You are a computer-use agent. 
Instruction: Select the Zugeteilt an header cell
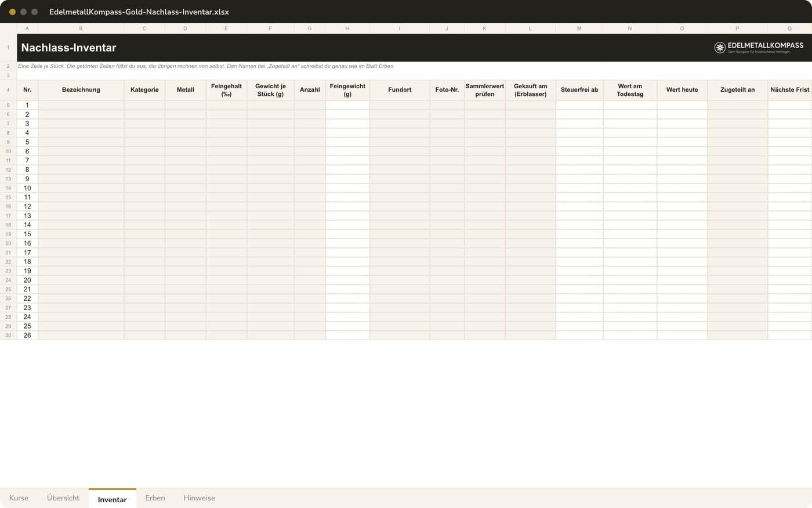point(738,90)
